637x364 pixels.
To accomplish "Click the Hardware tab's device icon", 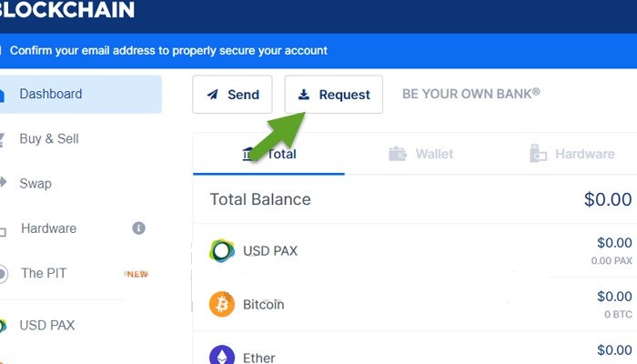I will tap(539, 153).
